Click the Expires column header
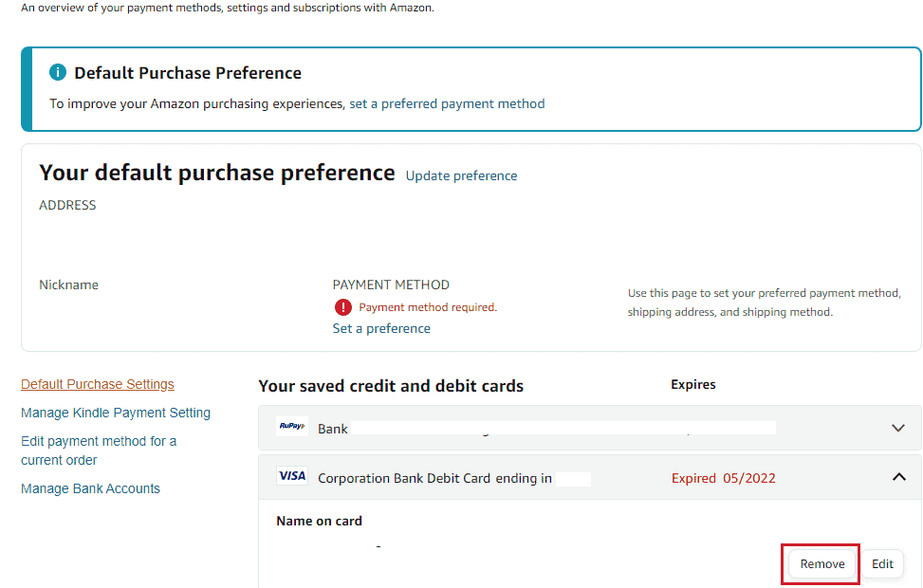The width and height of the screenshot is (923, 588). pyautogui.click(x=692, y=384)
